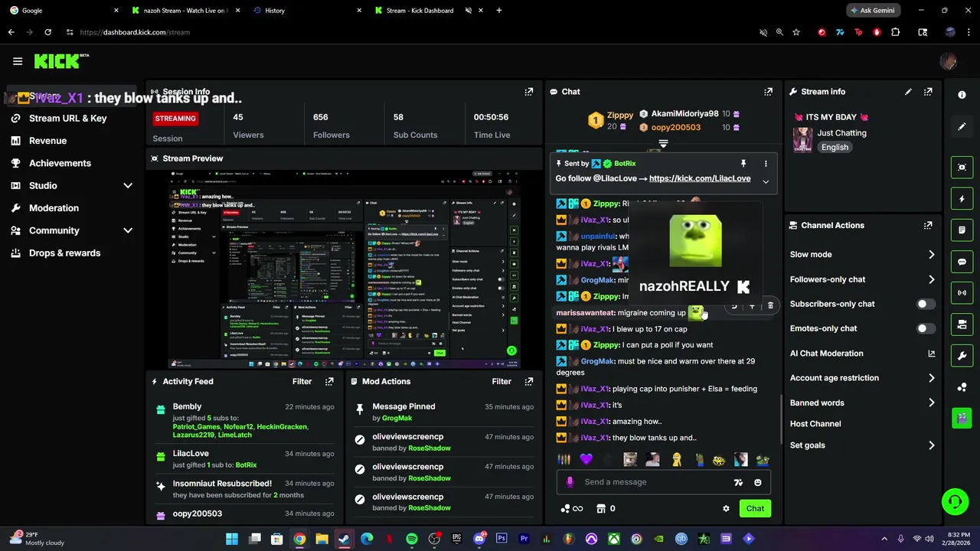Image resolution: width=980 pixels, height=551 pixels.
Task: Click the pin icon on pinned message
Action: [x=743, y=163]
